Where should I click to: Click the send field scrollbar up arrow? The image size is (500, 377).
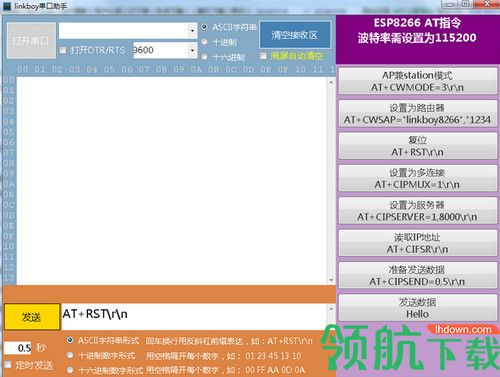[331, 309]
